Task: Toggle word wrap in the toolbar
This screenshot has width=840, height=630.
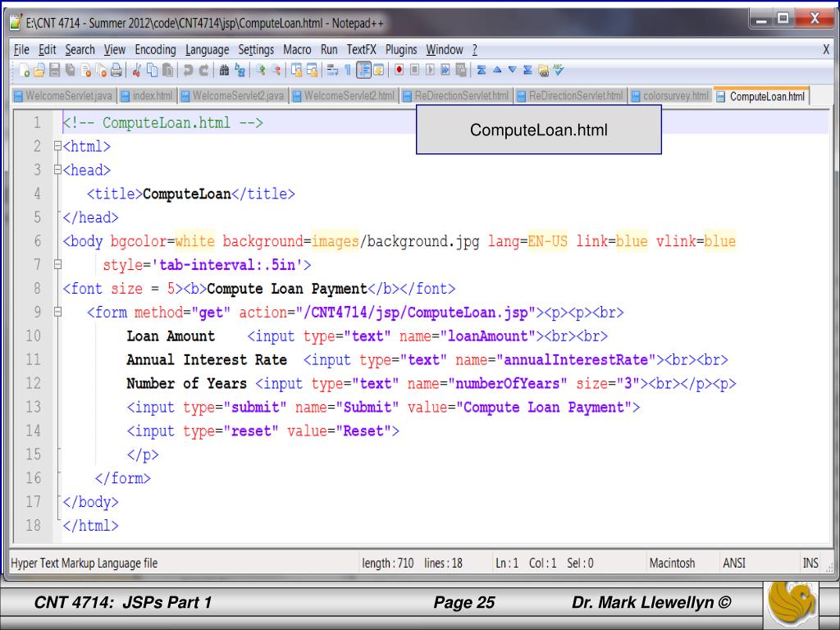Action: pos(332,71)
